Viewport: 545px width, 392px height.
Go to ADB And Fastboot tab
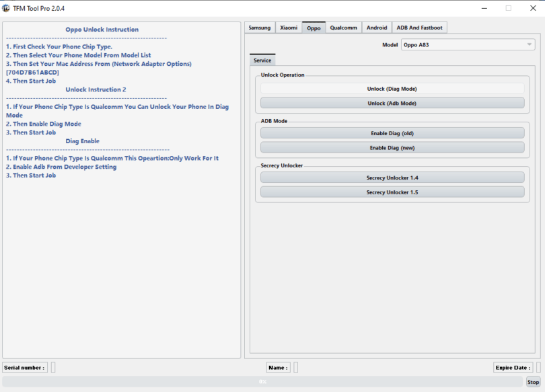coord(419,28)
